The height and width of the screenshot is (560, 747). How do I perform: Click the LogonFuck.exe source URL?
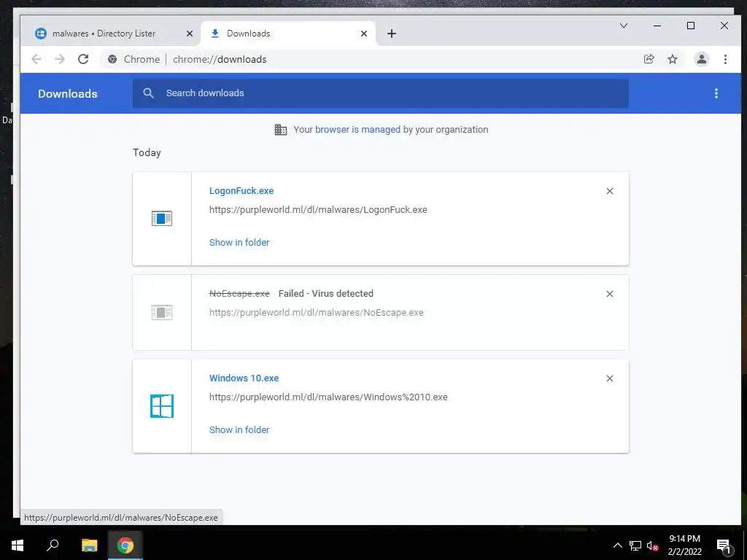click(x=318, y=210)
